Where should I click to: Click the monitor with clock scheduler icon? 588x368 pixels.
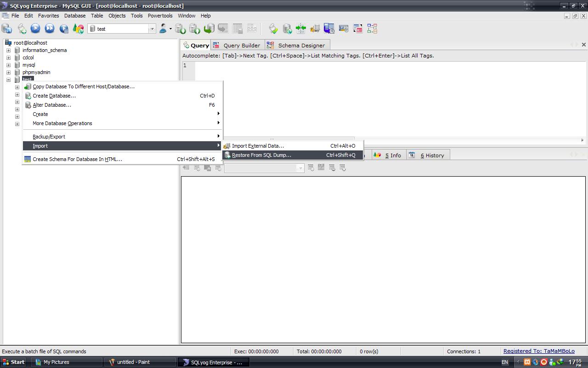329,29
